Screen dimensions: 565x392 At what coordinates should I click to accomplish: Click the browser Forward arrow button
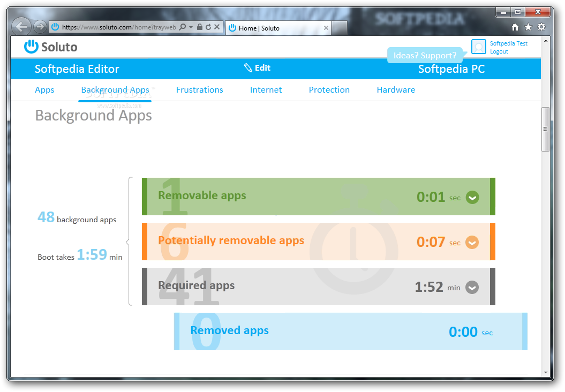click(x=40, y=27)
